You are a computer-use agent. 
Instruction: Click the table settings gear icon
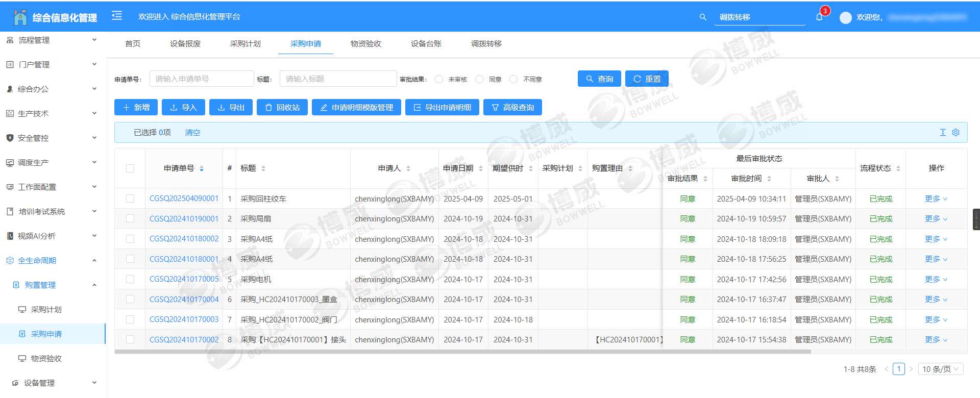tap(955, 133)
